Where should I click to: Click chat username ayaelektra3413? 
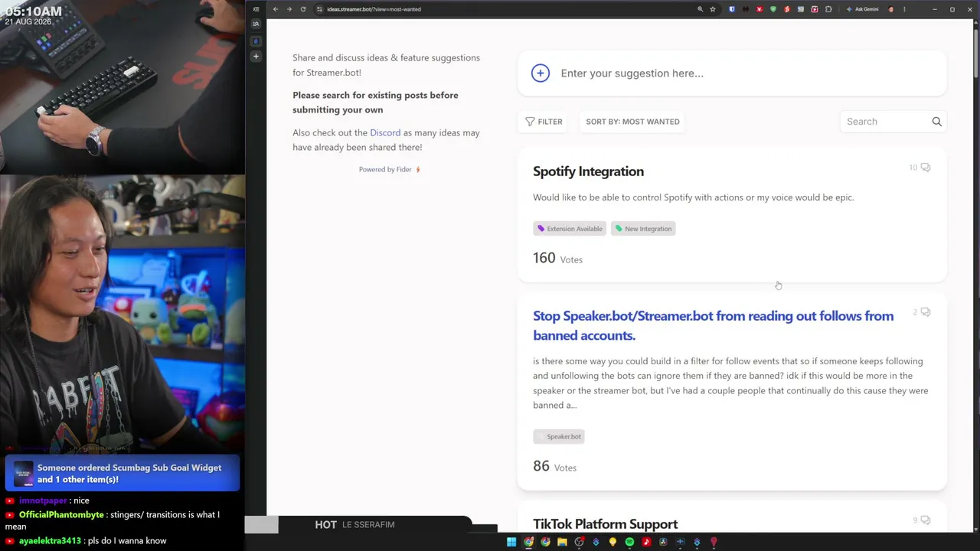point(50,541)
